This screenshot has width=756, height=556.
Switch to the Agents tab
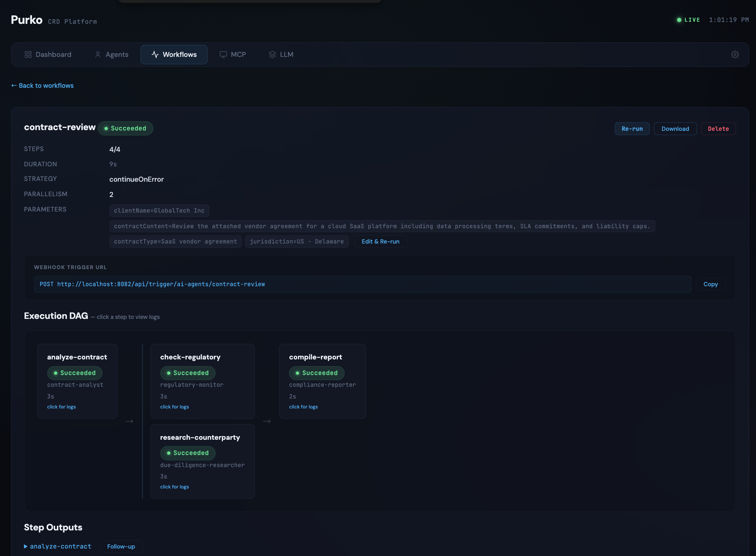coord(112,54)
